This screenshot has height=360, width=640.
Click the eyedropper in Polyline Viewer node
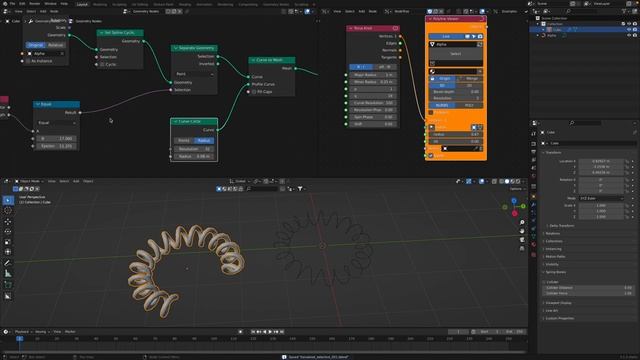[x=476, y=149]
